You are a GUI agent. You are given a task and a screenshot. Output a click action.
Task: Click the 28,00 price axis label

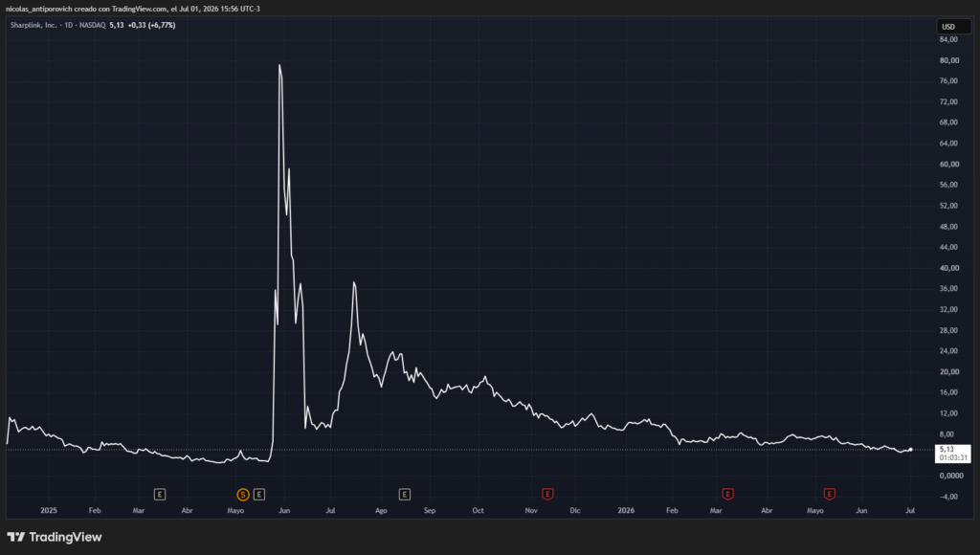click(948, 330)
